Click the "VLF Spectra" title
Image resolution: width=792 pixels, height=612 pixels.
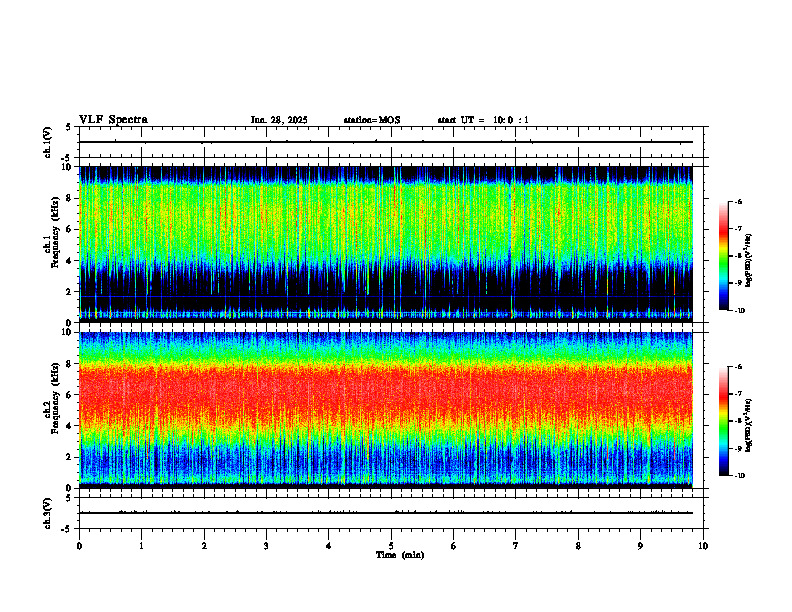click(x=113, y=120)
